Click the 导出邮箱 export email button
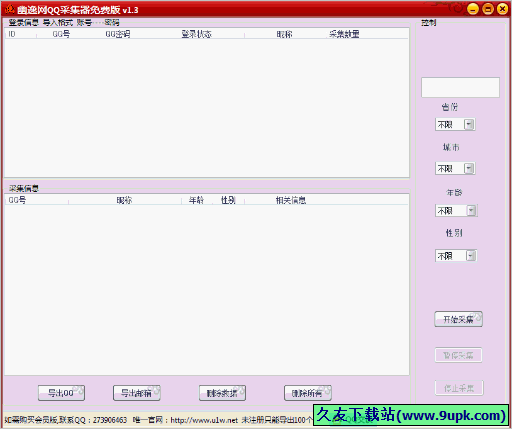This screenshot has width=512, height=429. coord(137,393)
